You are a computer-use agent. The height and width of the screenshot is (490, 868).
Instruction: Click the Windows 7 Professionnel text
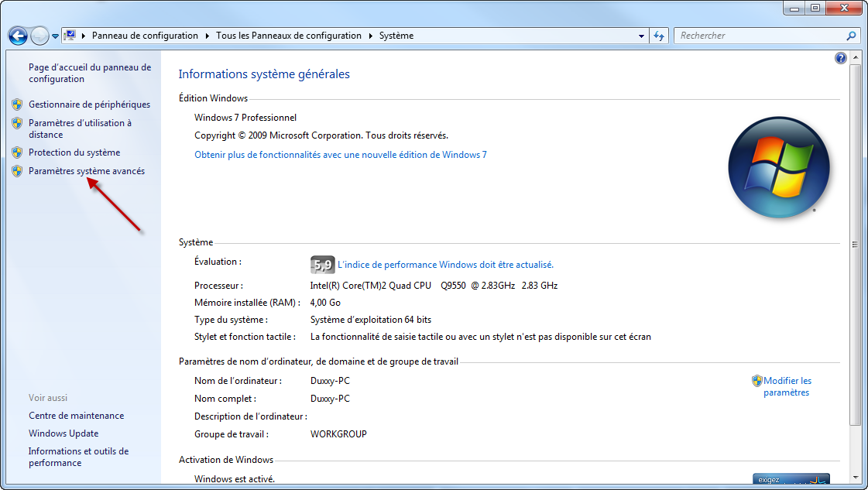[x=245, y=118]
